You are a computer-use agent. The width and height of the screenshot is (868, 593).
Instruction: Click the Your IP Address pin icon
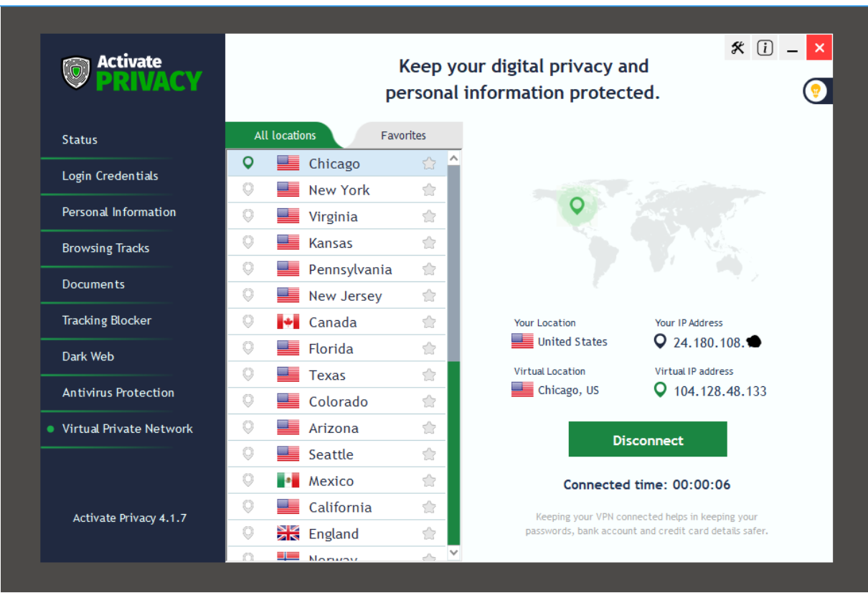(x=661, y=341)
